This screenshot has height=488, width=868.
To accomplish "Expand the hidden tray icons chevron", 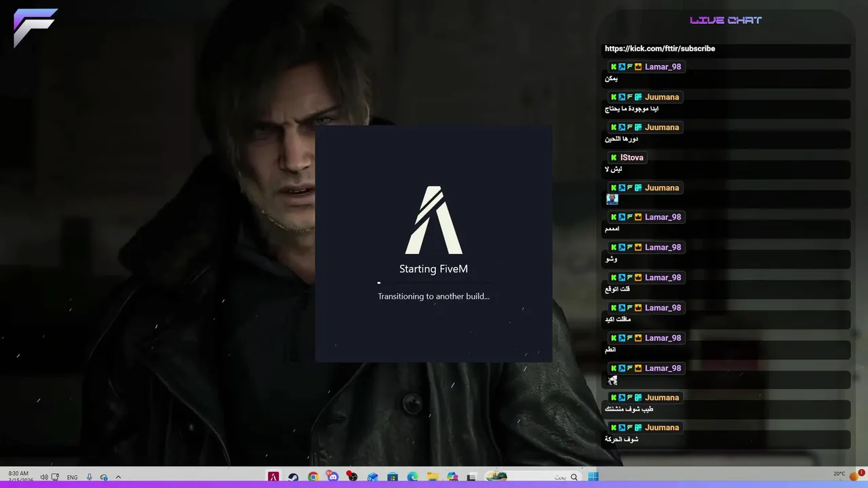I will tap(118, 477).
